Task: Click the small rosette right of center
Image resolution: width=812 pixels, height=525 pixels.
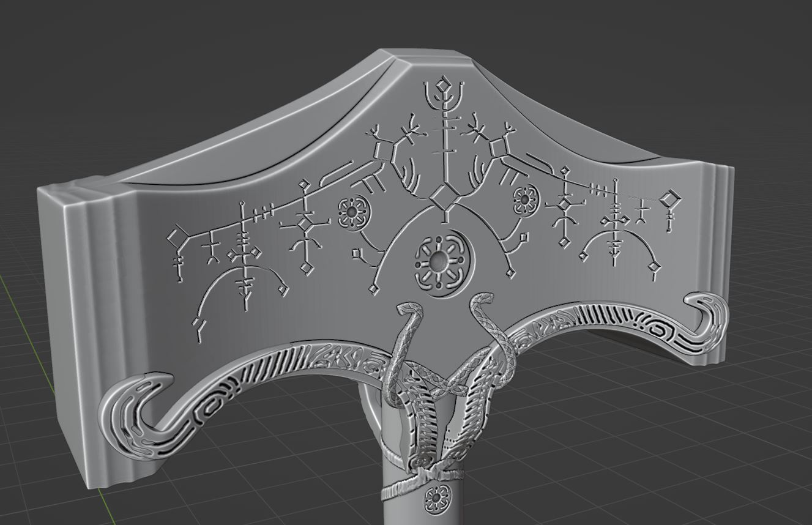Action: 524,199
